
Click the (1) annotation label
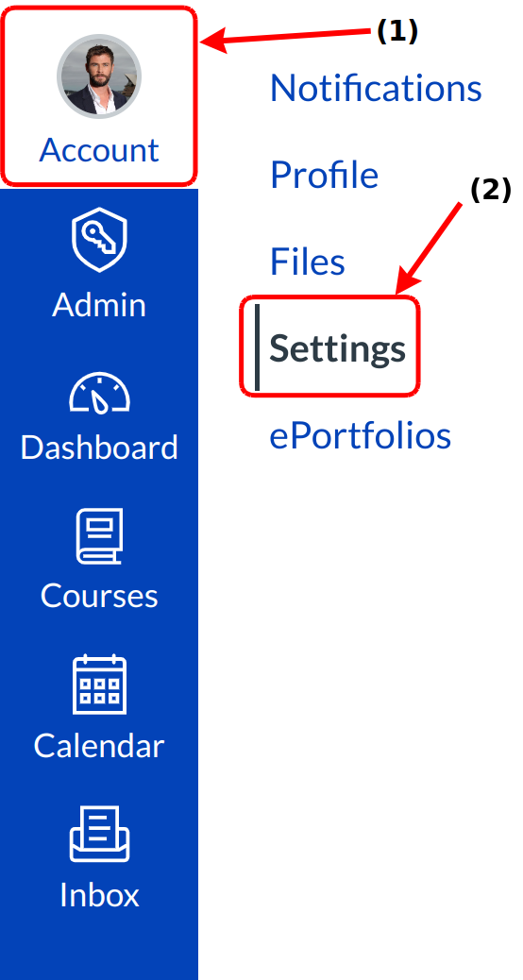tap(397, 30)
